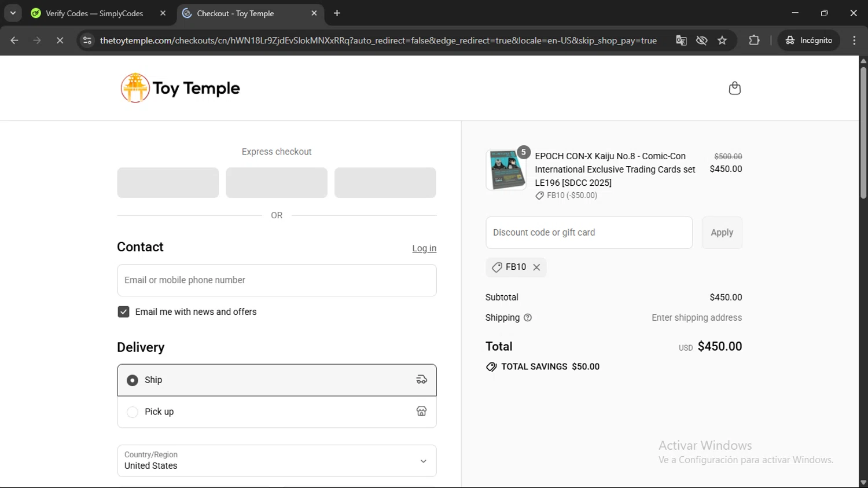868x488 pixels.
Task: Click the scrollbar down arrow
Action: pos(863,482)
